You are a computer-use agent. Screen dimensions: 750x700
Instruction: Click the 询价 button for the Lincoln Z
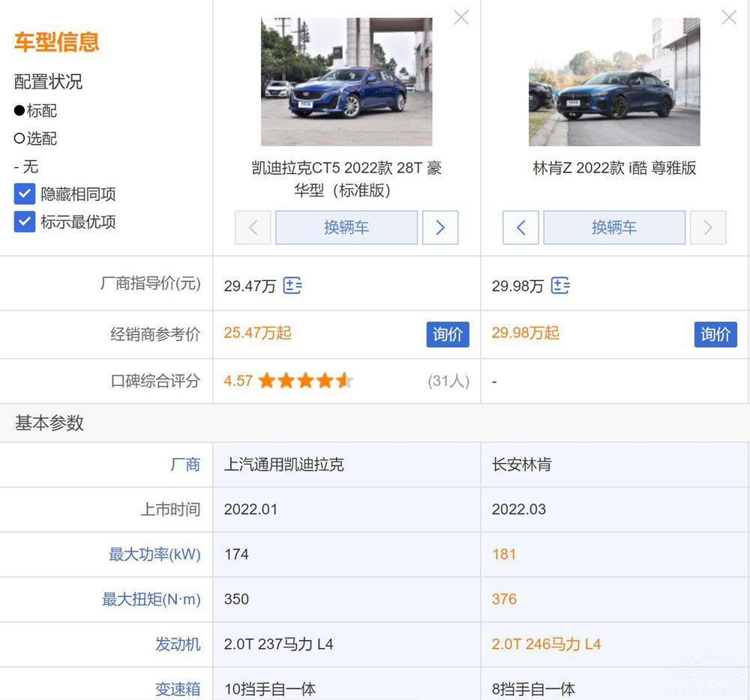click(715, 335)
